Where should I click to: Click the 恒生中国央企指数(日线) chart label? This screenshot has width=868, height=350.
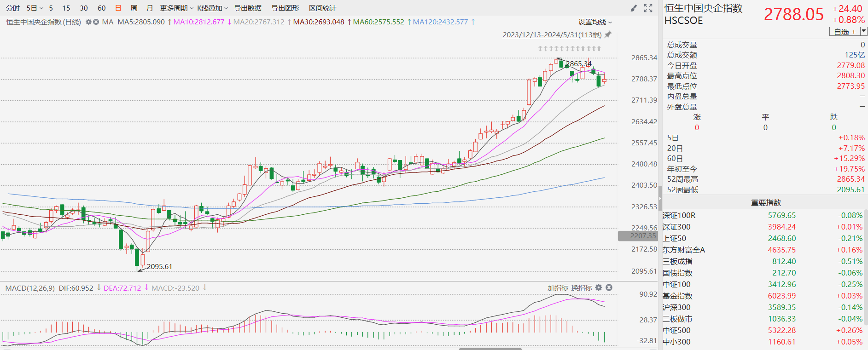(43, 22)
